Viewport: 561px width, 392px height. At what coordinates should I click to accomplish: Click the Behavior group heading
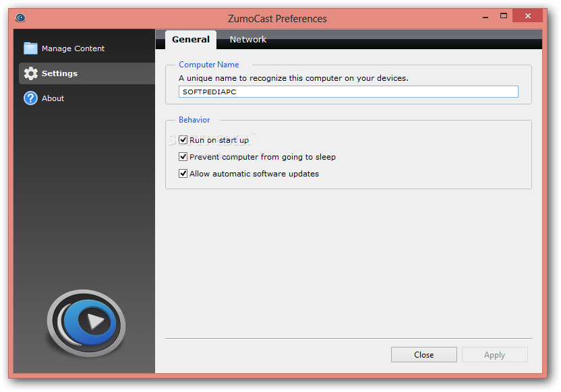pos(194,120)
